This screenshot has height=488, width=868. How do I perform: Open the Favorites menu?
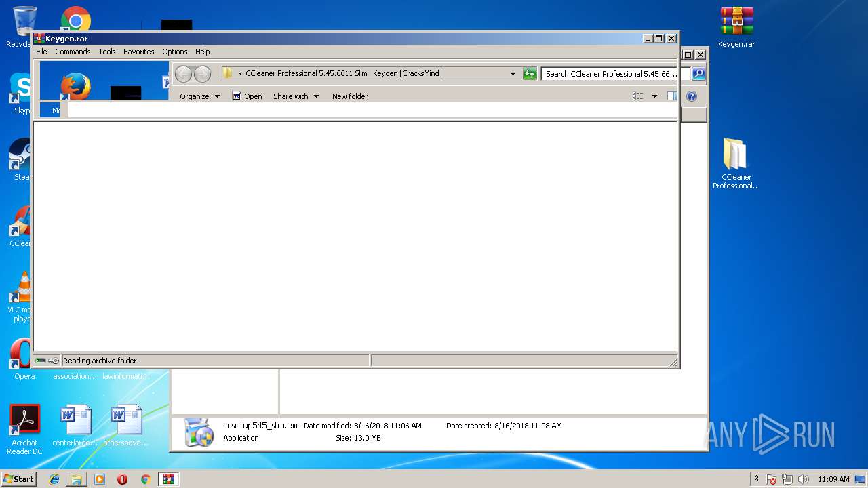click(x=139, y=52)
